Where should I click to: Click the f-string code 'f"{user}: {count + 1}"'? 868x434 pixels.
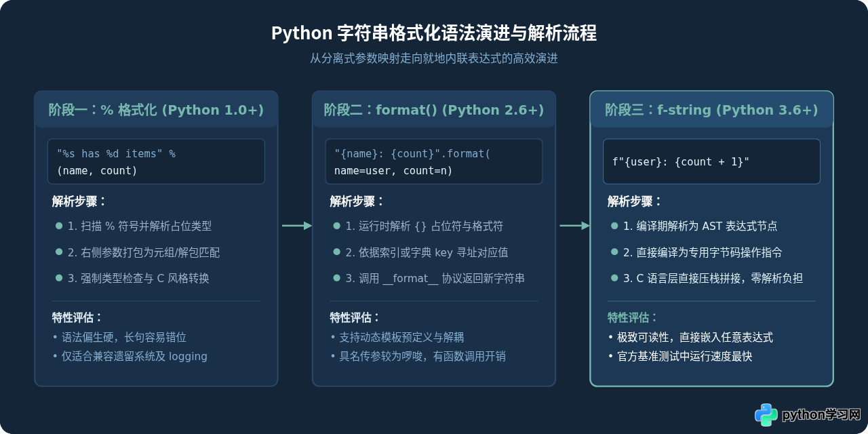pos(681,162)
